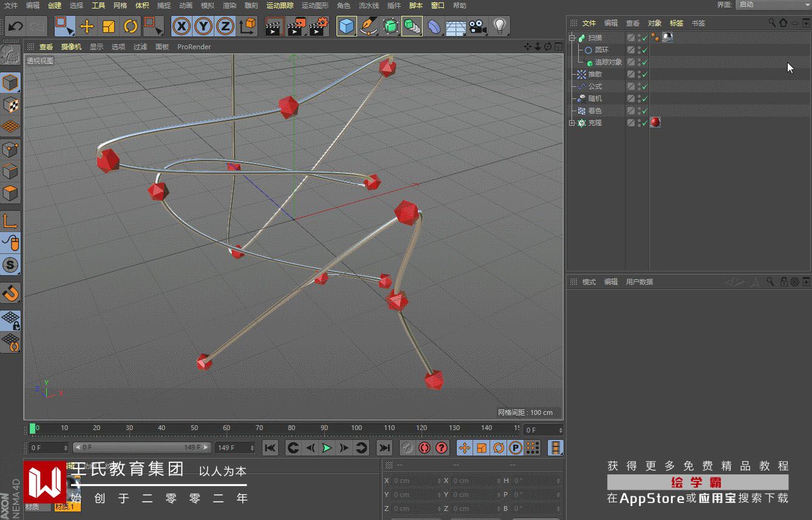812x520 pixels.
Task: Toggle autokeying record button
Action: (424, 448)
